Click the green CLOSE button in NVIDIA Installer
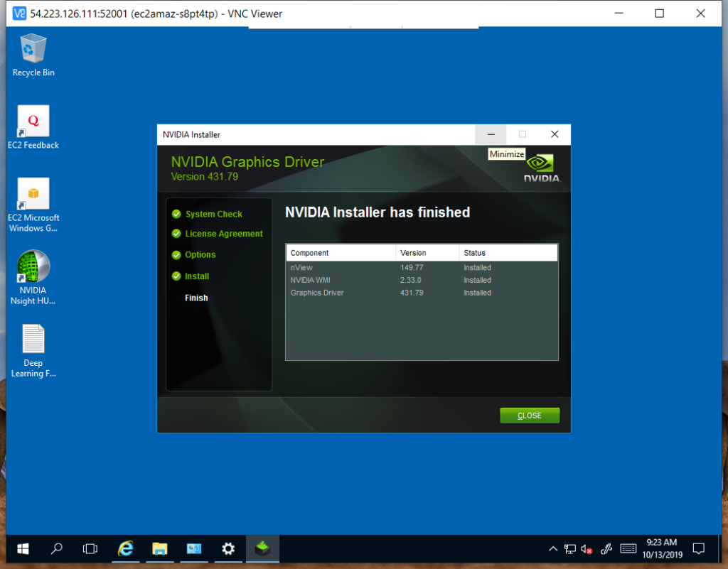Screen dimensions: 728x569 click(529, 416)
